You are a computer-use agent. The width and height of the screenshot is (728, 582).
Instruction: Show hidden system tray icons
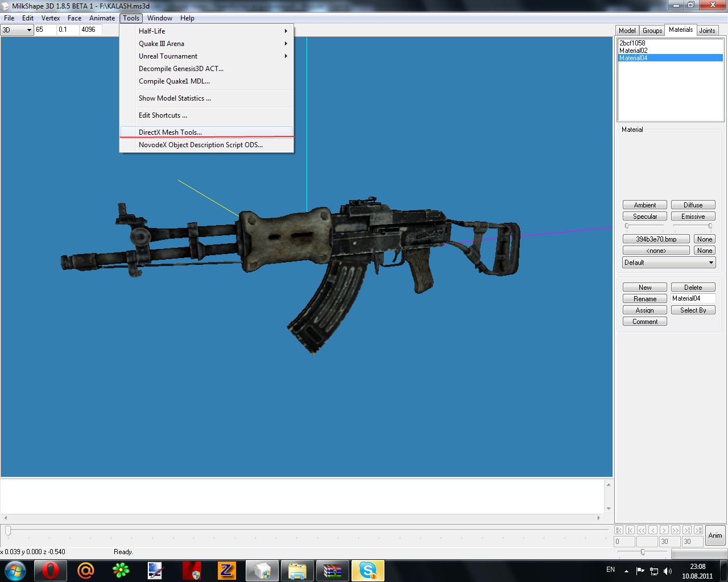click(x=626, y=571)
